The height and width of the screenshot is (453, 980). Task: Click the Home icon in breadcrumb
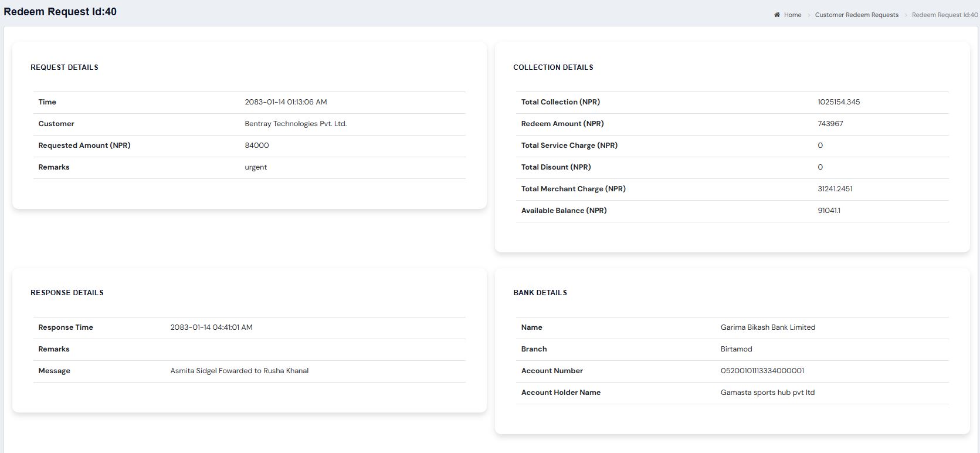tap(777, 15)
